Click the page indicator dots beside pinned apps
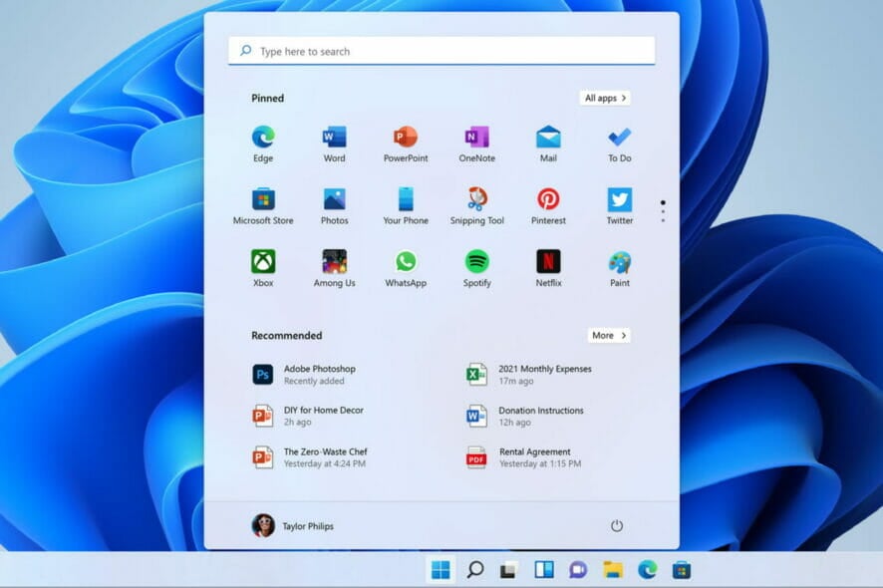Viewport: 883px width, 588px height. pos(663,210)
